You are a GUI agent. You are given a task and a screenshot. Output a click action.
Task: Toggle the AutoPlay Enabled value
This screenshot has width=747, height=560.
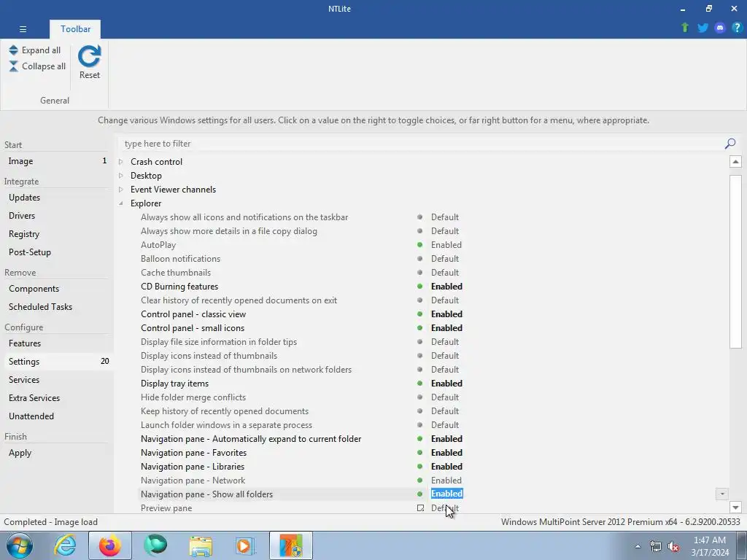pyautogui.click(x=446, y=245)
